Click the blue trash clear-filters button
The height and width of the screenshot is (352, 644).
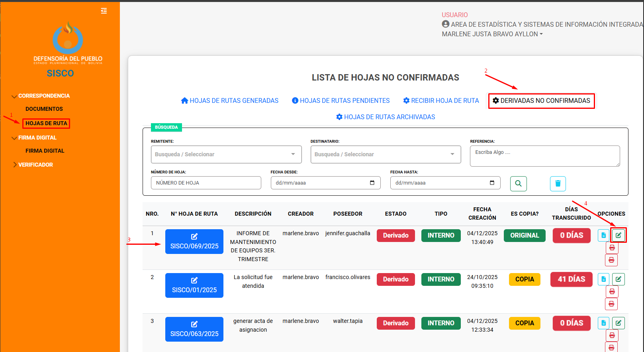point(558,183)
